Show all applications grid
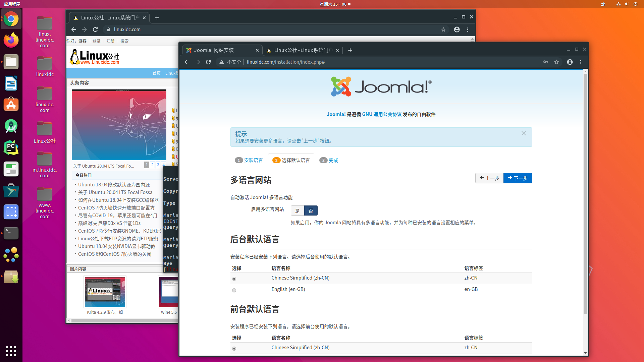644x362 pixels. [x=11, y=351]
